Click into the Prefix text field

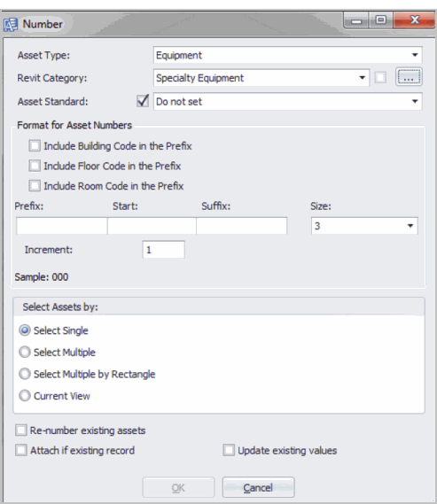(61, 226)
